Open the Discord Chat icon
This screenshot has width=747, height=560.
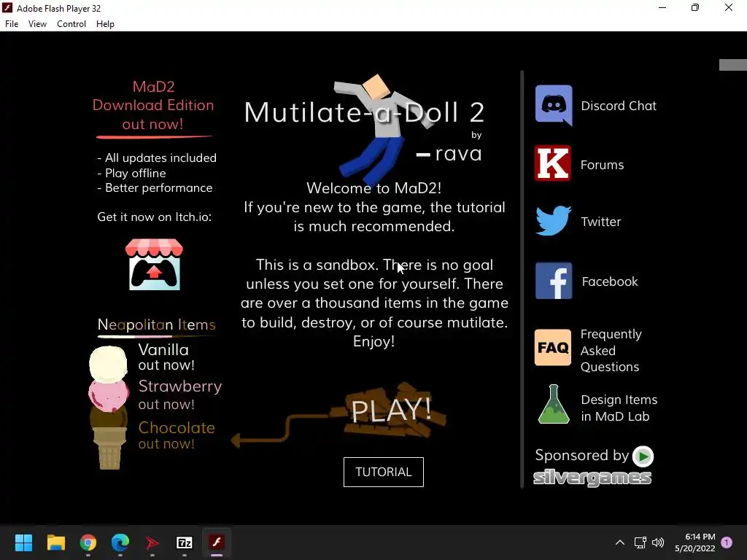coord(554,105)
